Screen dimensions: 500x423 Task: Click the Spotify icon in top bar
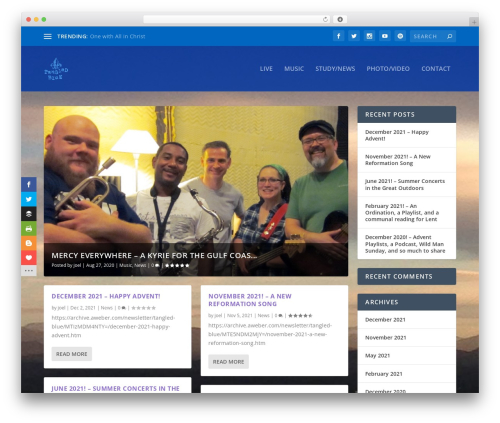pyautogui.click(x=400, y=36)
